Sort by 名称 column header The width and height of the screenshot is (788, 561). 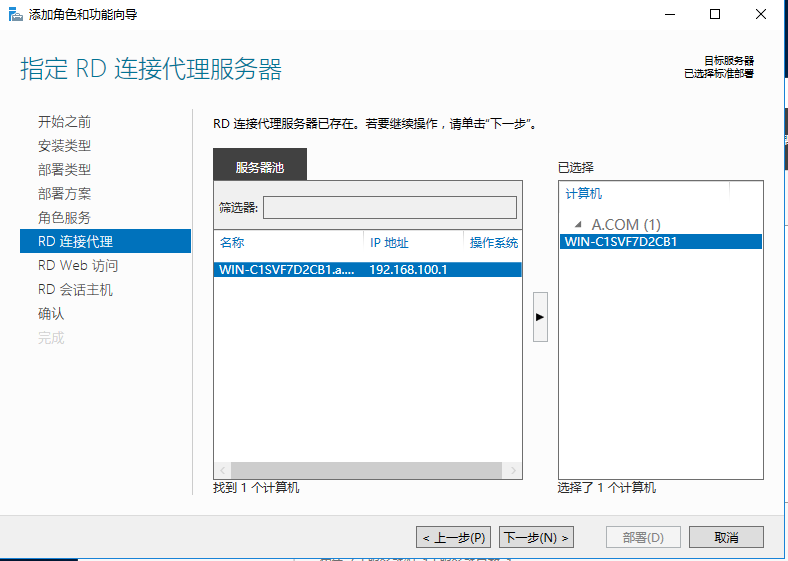[288, 243]
